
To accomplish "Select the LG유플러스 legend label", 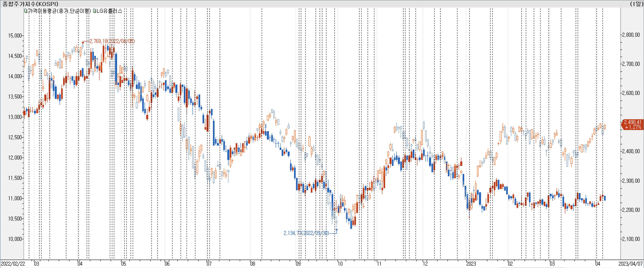I will [109, 11].
